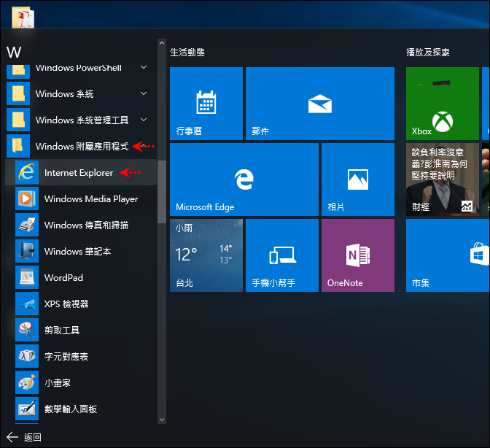
Task: Open the 行事曆 calendar tile
Action: pos(206,104)
